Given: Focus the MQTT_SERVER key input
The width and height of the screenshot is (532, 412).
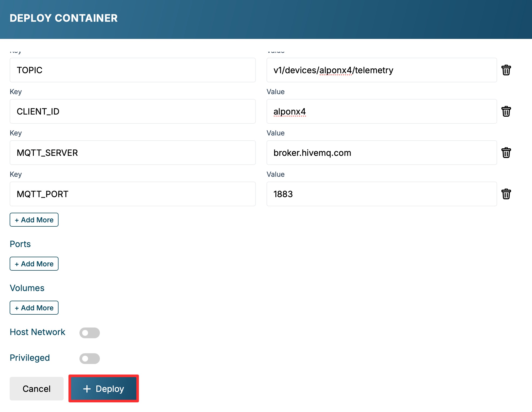Looking at the screenshot, I should [x=132, y=153].
